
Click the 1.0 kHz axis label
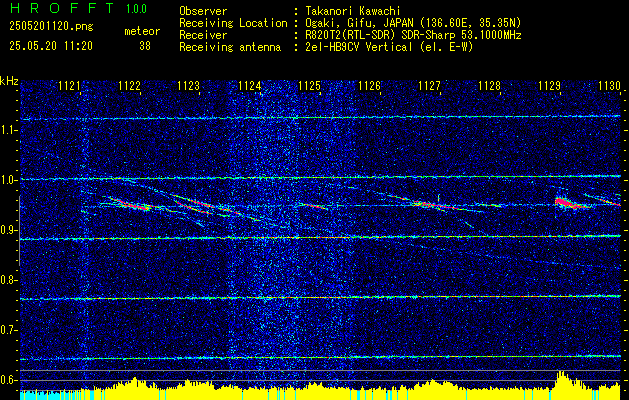(8, 180)
